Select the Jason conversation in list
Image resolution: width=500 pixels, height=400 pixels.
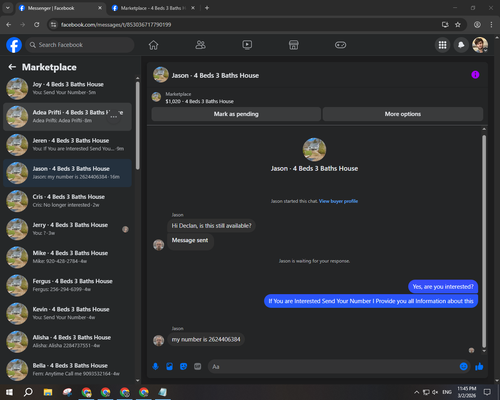tap(67, 173)
